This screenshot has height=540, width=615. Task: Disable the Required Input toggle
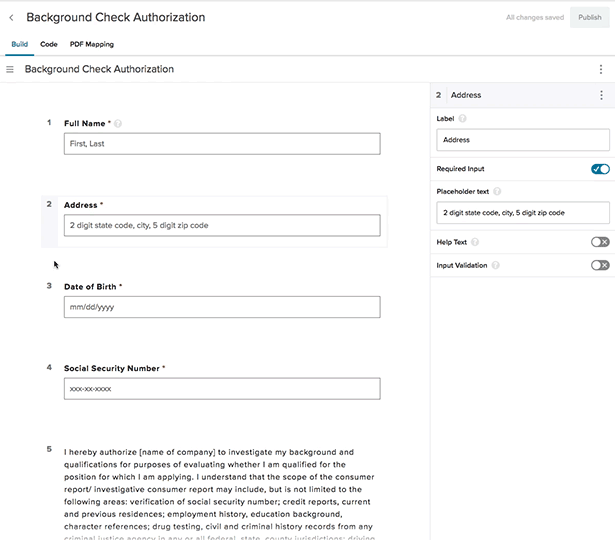click(x=600, y=169)
